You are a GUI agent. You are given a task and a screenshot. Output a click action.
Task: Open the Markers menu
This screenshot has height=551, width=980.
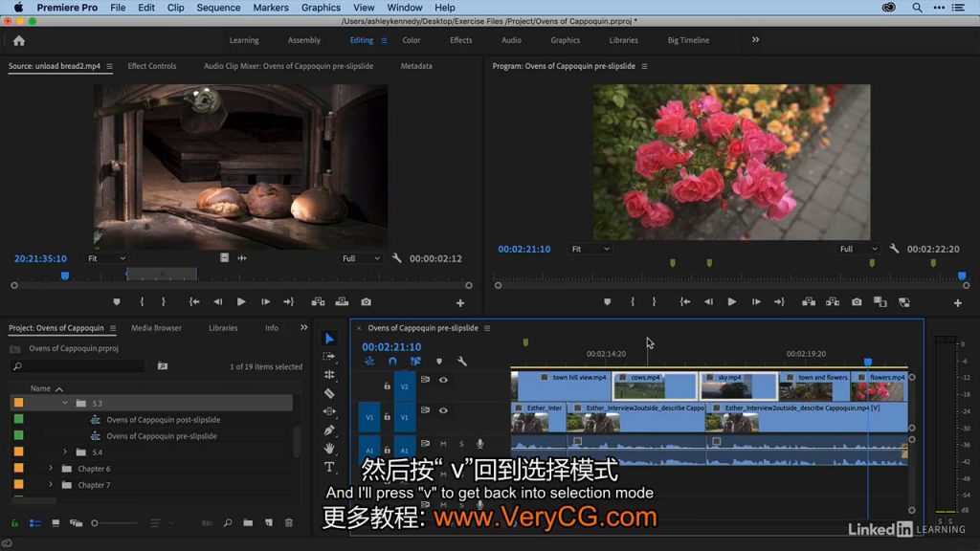[x=271, y=8]
